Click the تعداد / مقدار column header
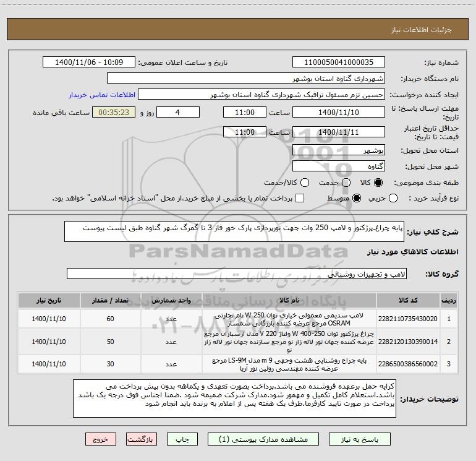The width and height of the screenshot is (476, 461). pyautogui.click(x=110, y=300)
